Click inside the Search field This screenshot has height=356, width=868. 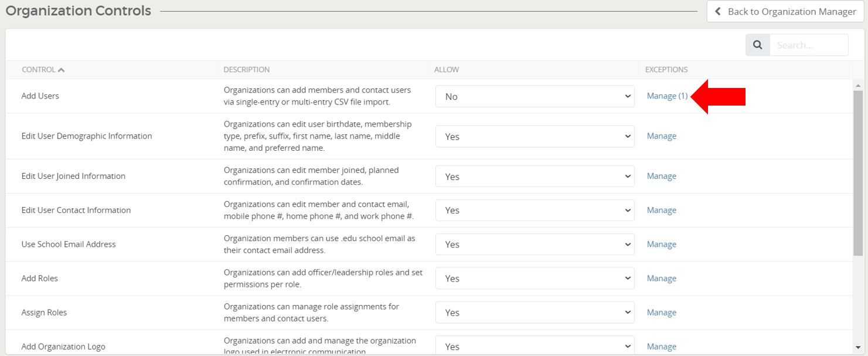809,44
